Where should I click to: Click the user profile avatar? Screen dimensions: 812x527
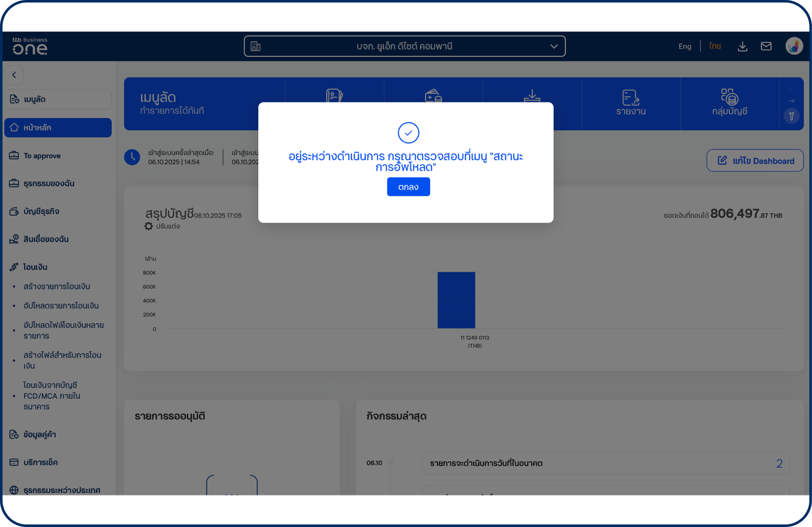(794, 46)
